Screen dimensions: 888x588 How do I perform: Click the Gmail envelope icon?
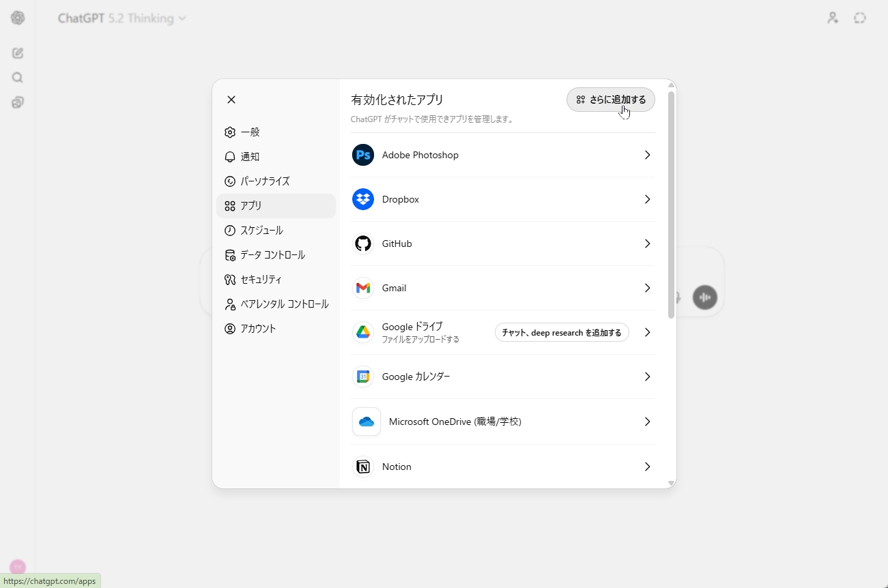363,288
